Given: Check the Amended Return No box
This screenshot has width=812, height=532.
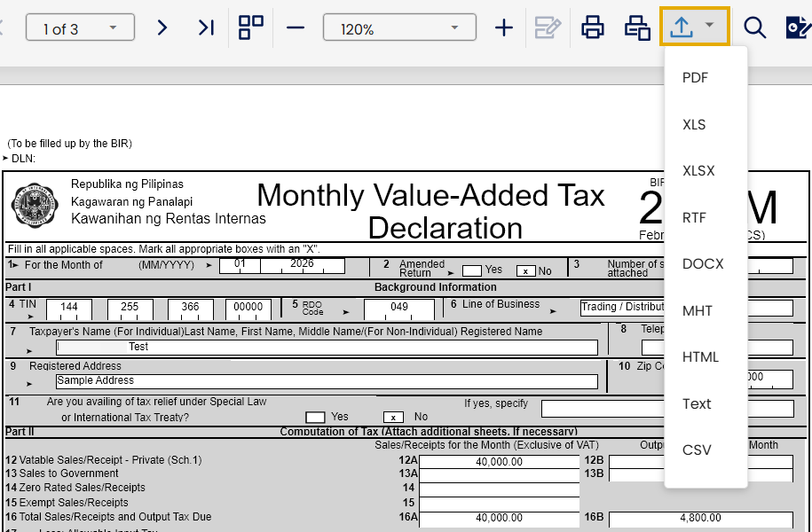Looking at the screenshot, I should pyautogui.click(x=525, y=270).
